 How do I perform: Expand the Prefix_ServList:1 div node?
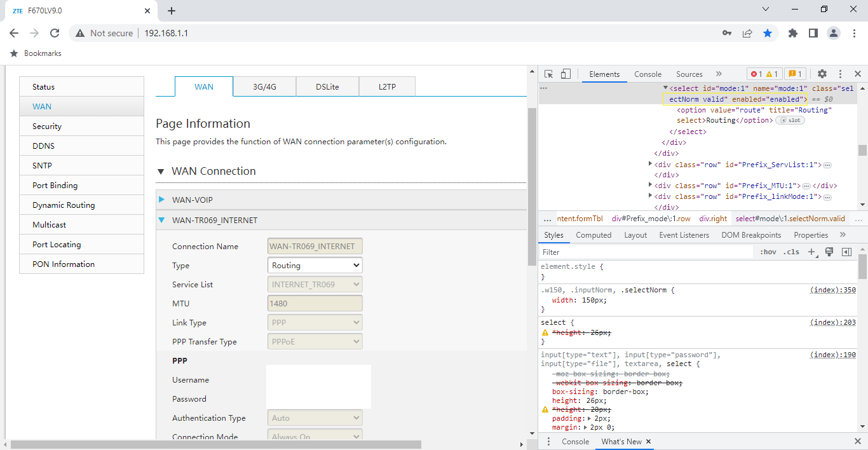click(650, 165)
